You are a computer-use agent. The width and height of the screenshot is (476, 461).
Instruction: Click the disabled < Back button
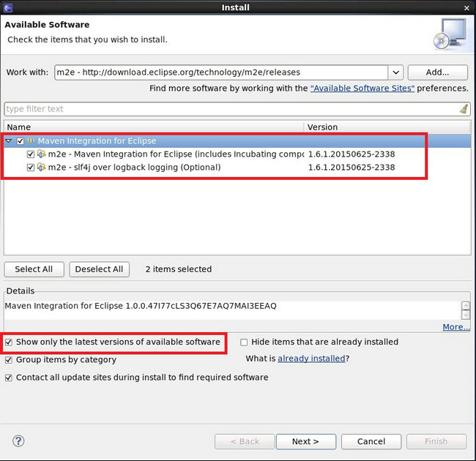click(245, 441)
